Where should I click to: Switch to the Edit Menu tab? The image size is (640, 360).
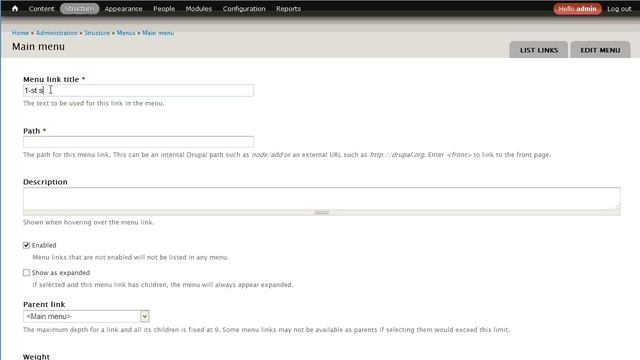tap(600, 50)
